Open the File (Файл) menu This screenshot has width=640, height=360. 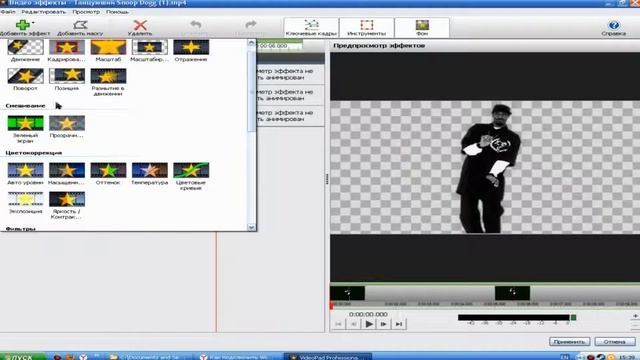(8, 12)
